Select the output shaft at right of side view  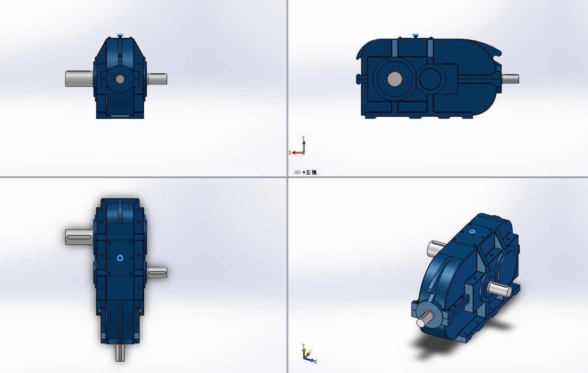click(510, 79)
